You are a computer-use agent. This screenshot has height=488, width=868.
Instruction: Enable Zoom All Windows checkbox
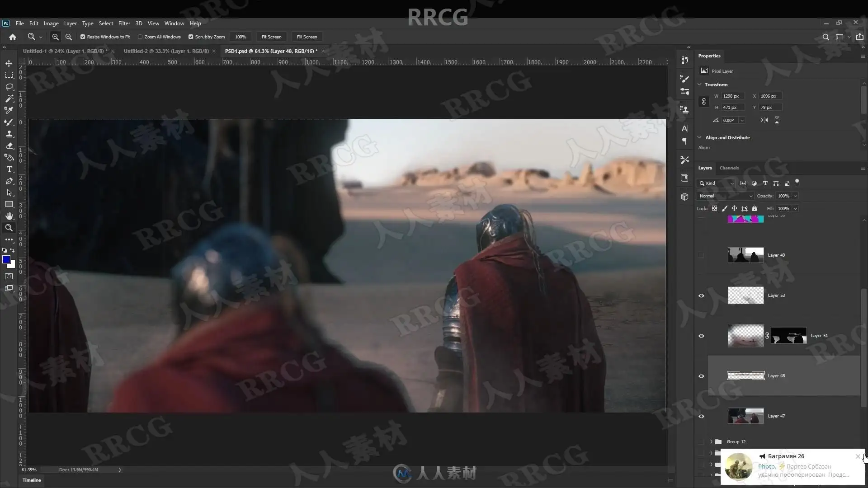(x=140, y=37)
